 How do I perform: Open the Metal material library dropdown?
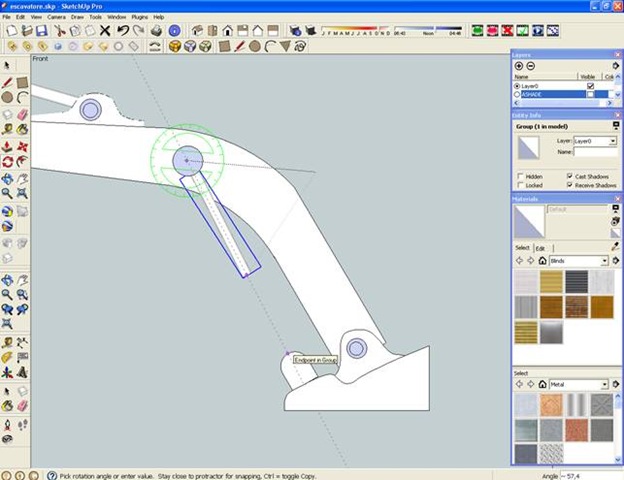pos(604,384)
